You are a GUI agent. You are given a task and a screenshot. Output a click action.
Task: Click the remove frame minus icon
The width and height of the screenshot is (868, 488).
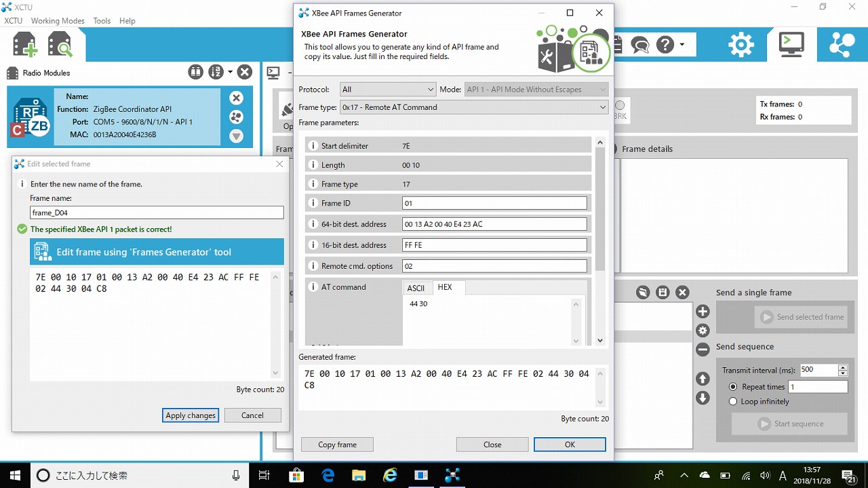click(703, 350)
